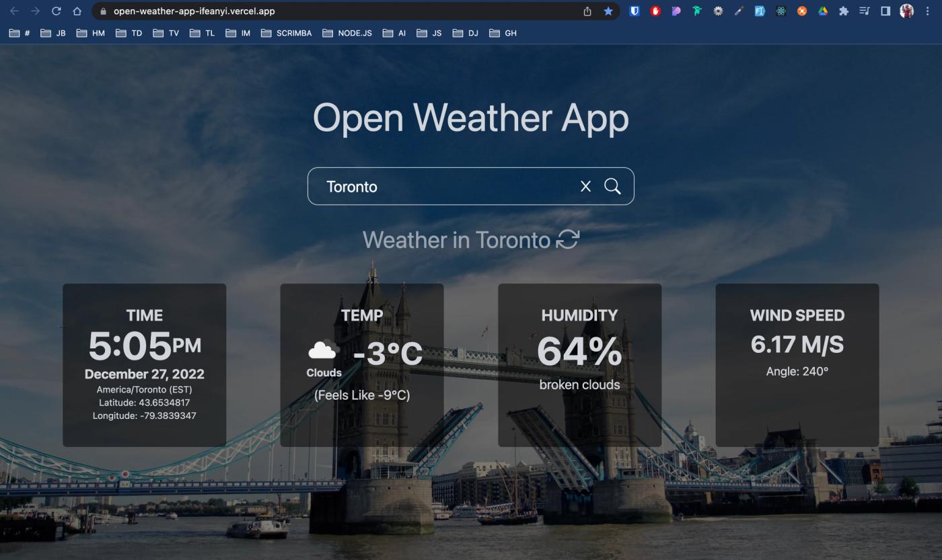This screenshot has height=560, width=942.
Task: Click the WIND SPEED card title
Action: 797,315
